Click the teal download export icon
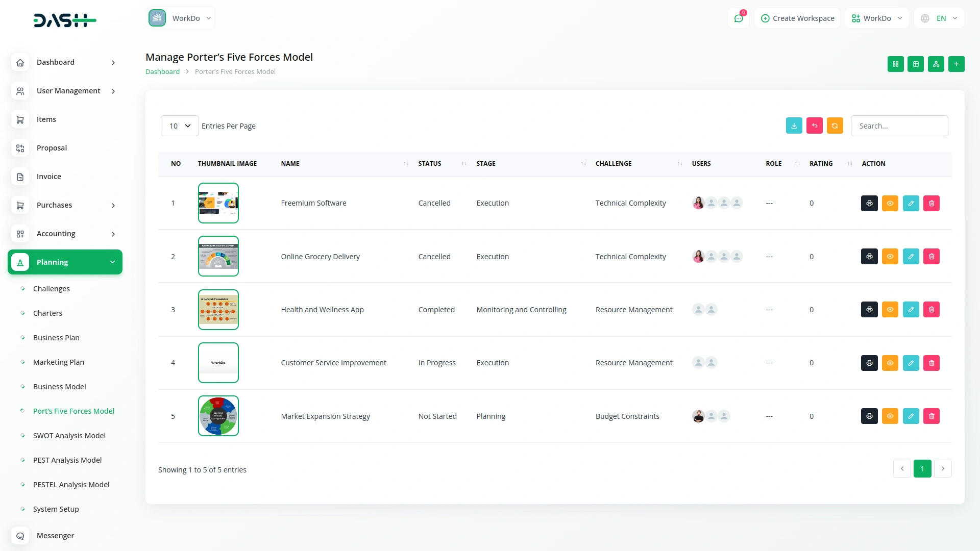Screen dimensions: 980x551 tap(794, 126)
